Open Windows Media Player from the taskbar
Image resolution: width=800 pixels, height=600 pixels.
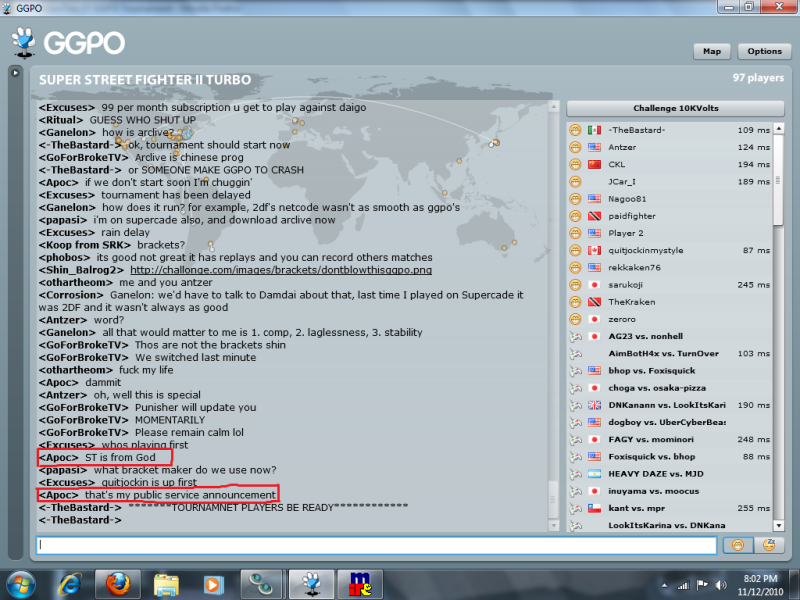[x=213, y=585]
